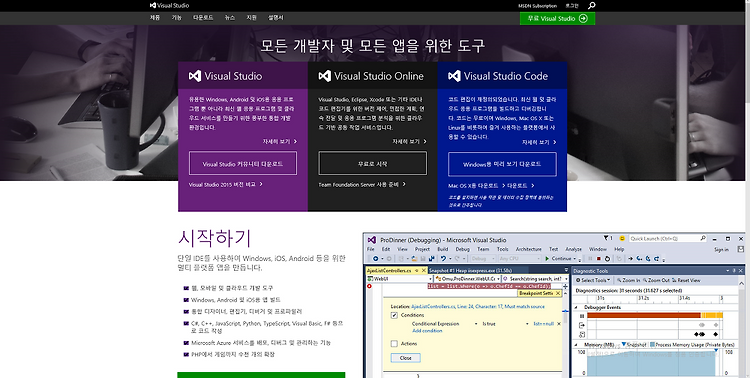Open the 뉴스 item in site navigation
750x378 pixels.
[230, 18]
